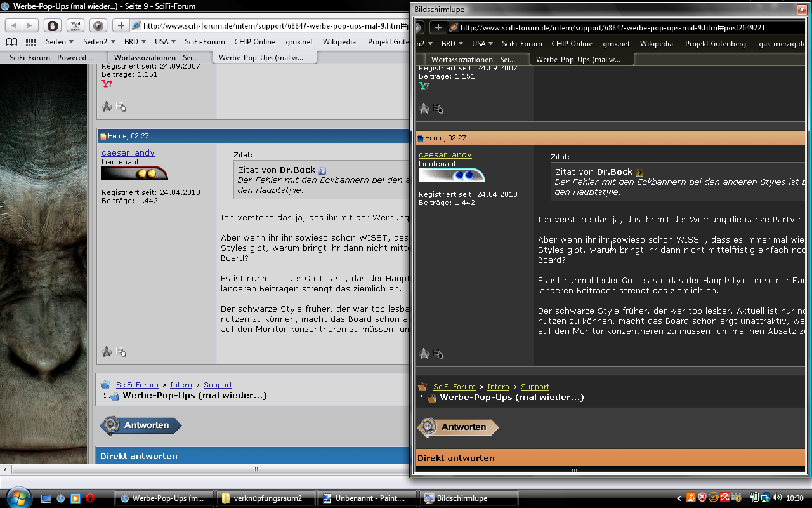Screen dimensions: 812x508
Task: Expand the Seiten bookmarks dropdown
Action: [x=60, y=42]
